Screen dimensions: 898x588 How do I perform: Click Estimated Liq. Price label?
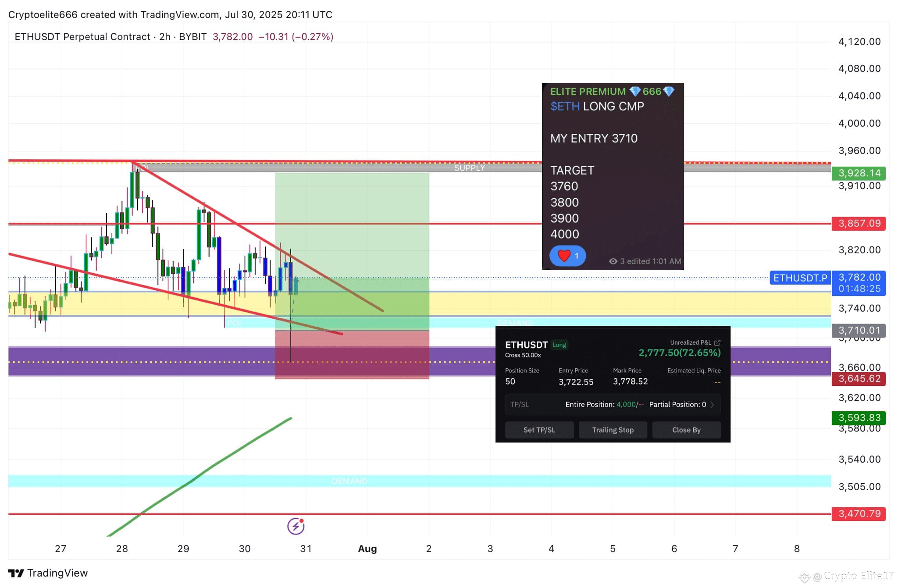694,371
